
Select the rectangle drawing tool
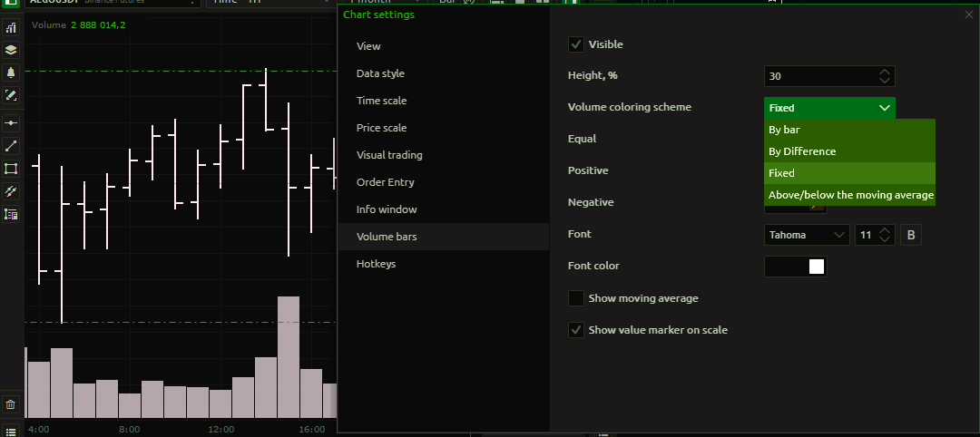11,169
